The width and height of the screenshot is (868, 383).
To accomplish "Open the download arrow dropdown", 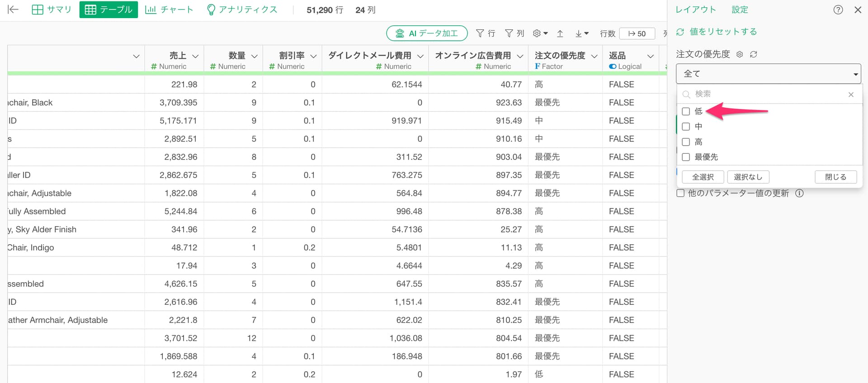I will pos(582,33).
